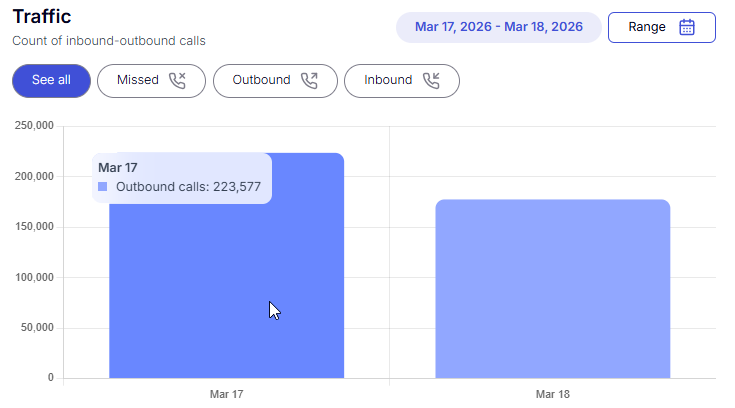Click the missed call phone icon
Screen dimensions: 735x408
177,81
